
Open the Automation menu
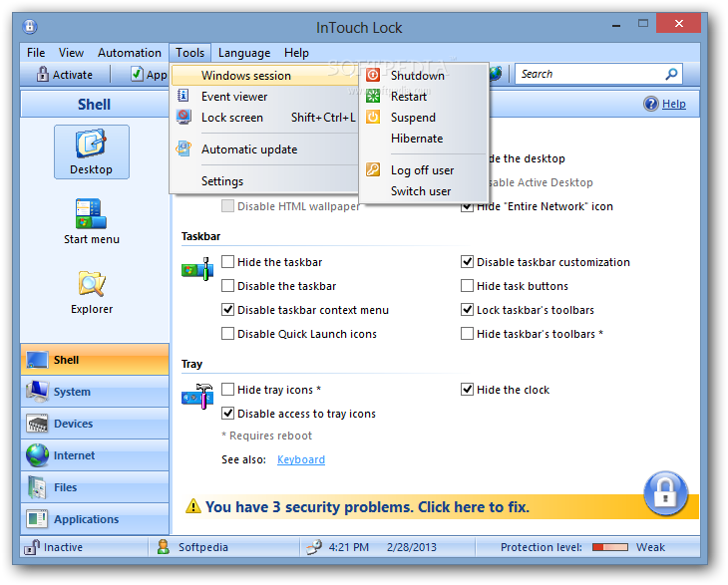click(x=130, y=53)
